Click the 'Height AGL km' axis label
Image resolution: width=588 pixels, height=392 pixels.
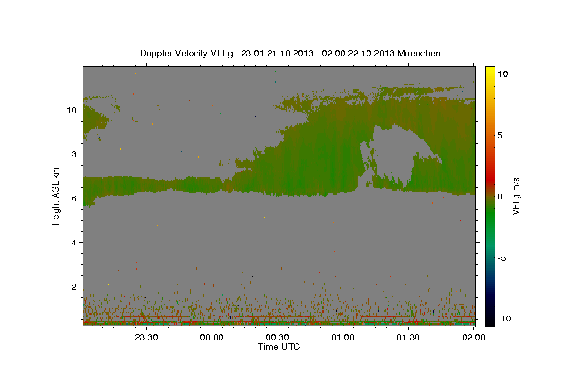[x=56, y=196]
